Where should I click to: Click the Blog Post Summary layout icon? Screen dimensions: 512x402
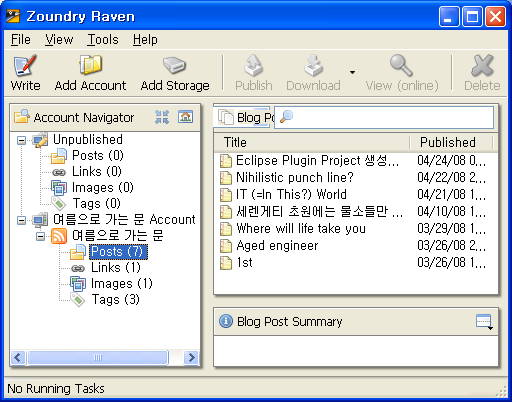pos(484,322)
